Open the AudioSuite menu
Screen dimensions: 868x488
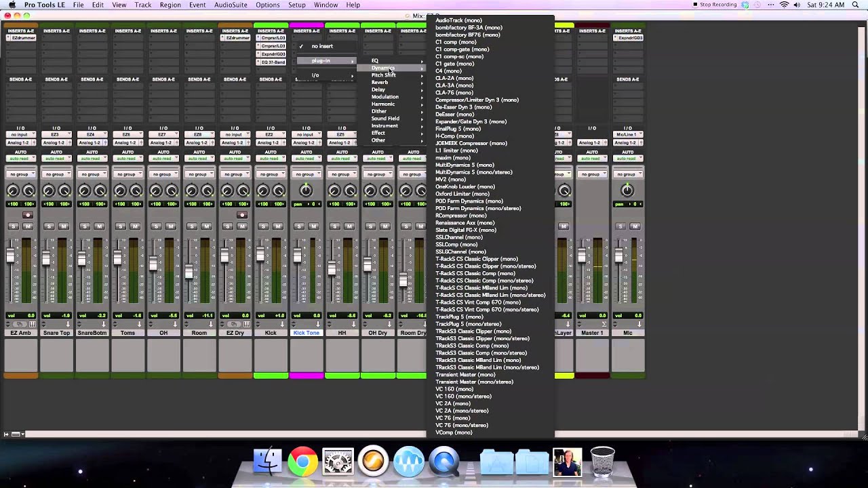[231, 5]
